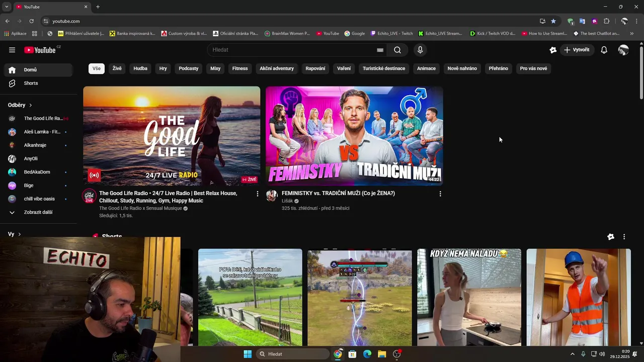Open the account avatar menu

[623, 50]
